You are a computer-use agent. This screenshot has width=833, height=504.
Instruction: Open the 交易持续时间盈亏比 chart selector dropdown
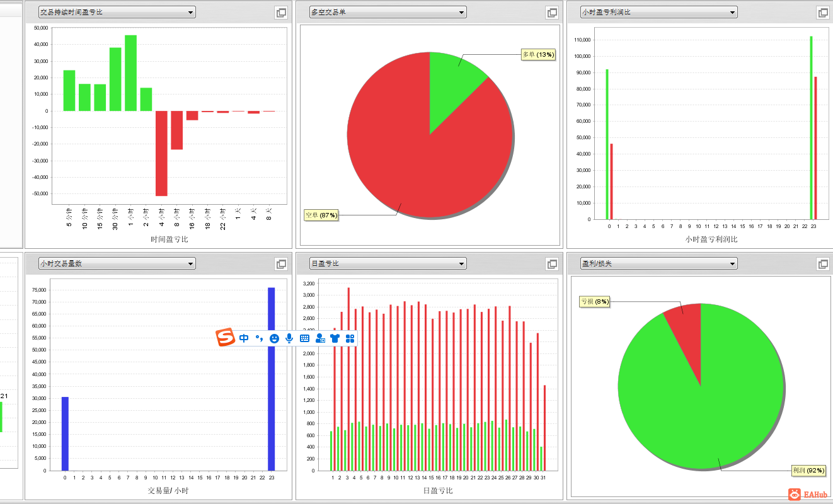click(x=117, y=12)
